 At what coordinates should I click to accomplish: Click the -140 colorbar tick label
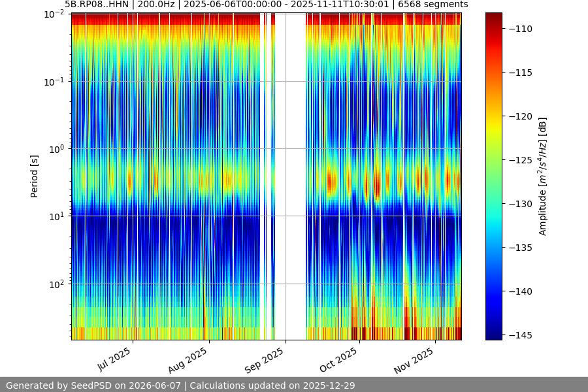(521, 291)
